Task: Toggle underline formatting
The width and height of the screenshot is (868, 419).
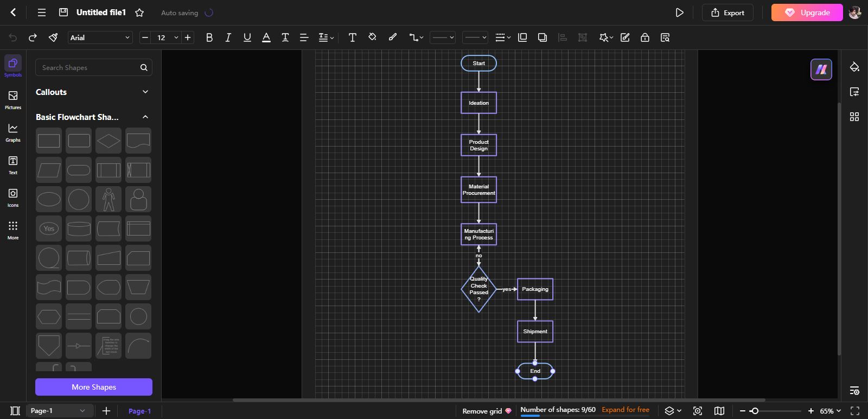Action: tap(247, 37)
